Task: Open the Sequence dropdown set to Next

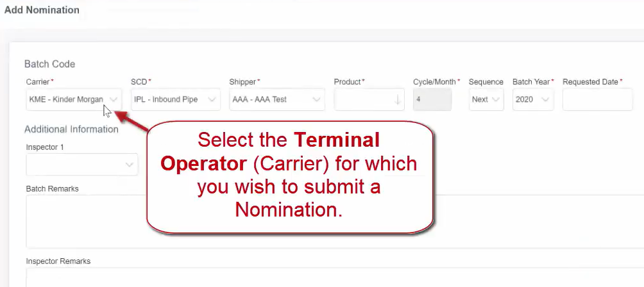Action: [486, 99]
